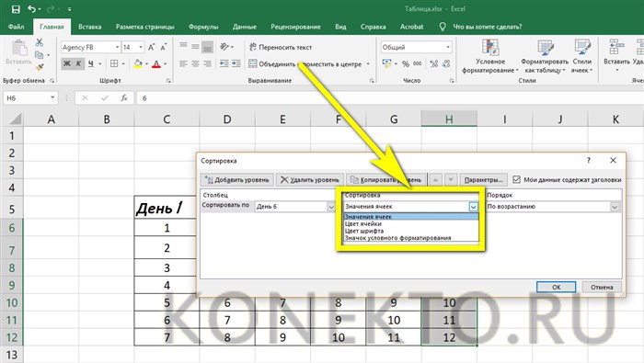Increase font size with the larger A icon

point(152,47)
